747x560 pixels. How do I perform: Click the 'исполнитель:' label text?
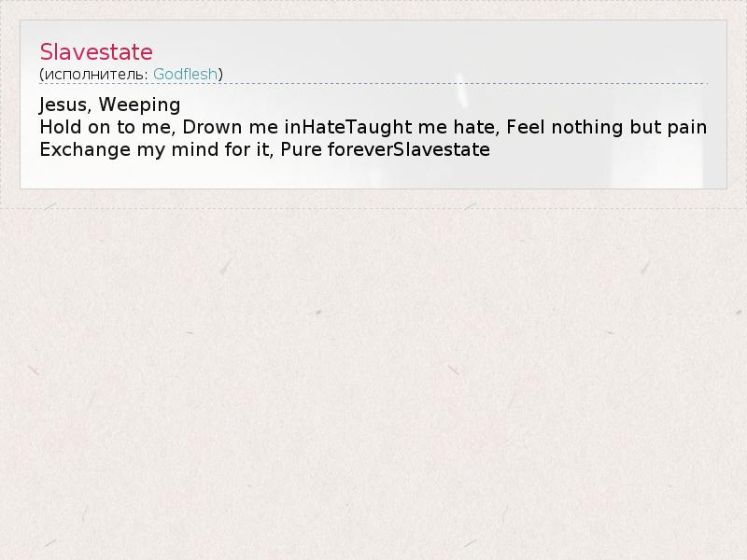click(97, 75)
